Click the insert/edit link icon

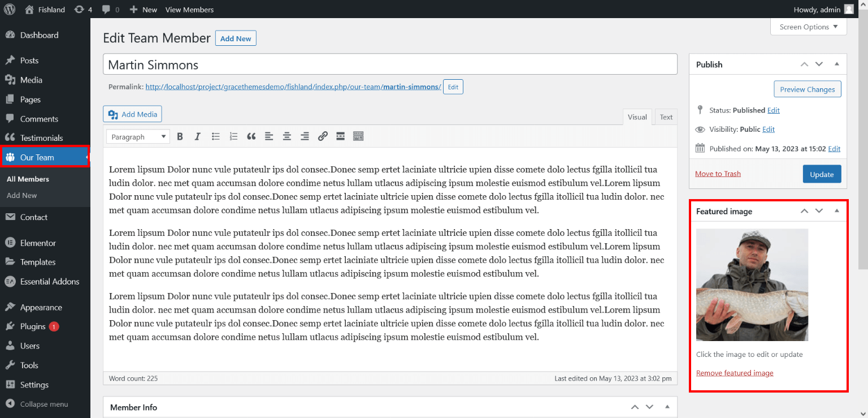pyautogui.click(x=323, y=136)
